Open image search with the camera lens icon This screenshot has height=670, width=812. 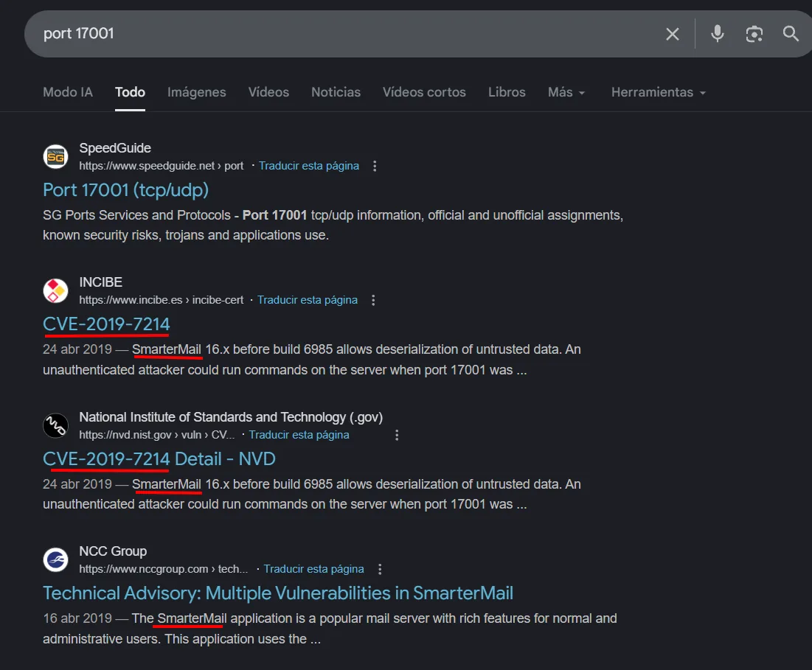pyautogui.click(x=754, y=34)
